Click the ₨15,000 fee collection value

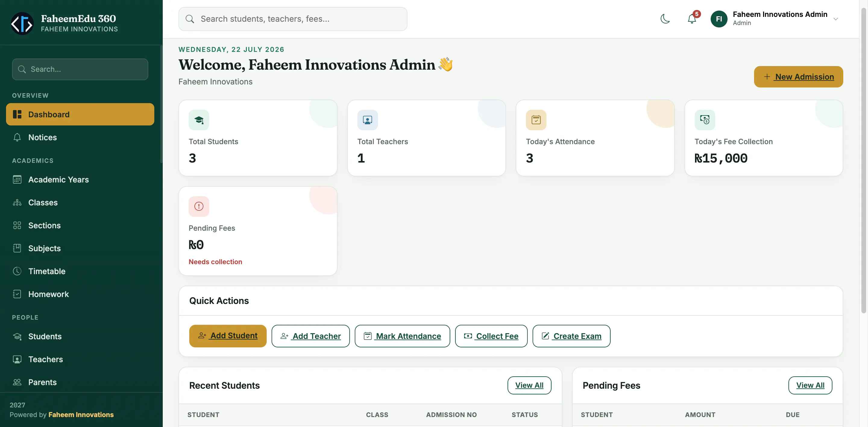[x=721, y=158]
